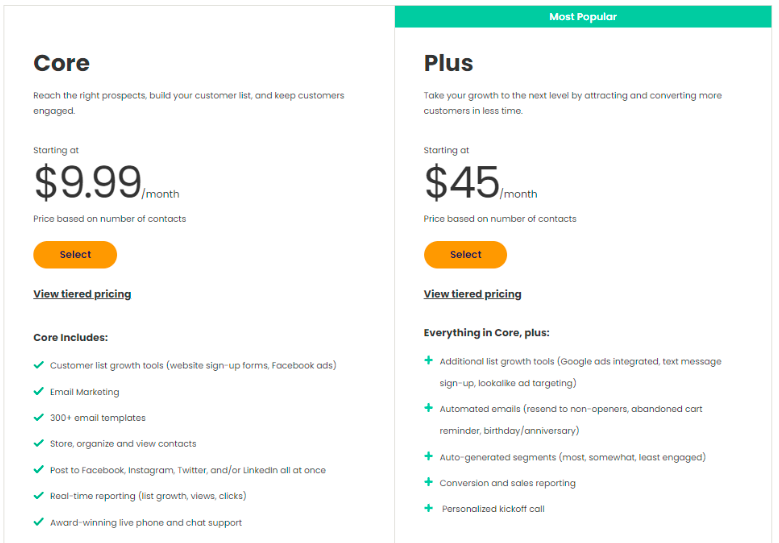
Task: Click checkmark next to Award-winning live support
Action: click(x=38, y=521)
